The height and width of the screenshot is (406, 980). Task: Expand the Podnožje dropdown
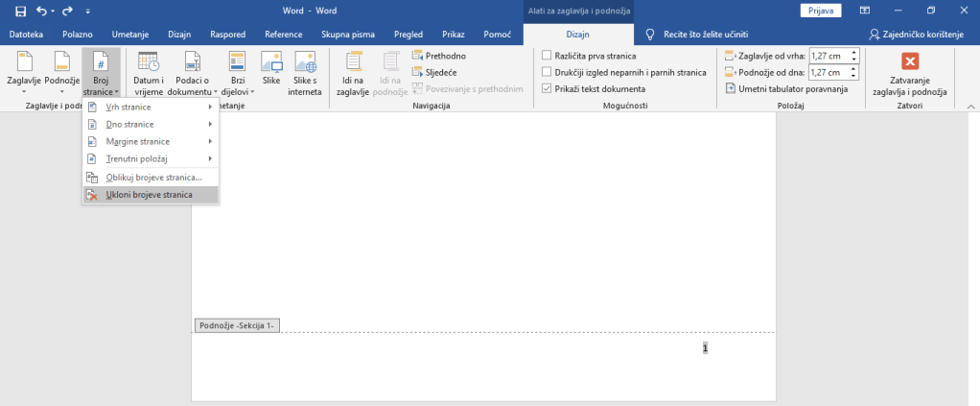[x=62, y=72]
